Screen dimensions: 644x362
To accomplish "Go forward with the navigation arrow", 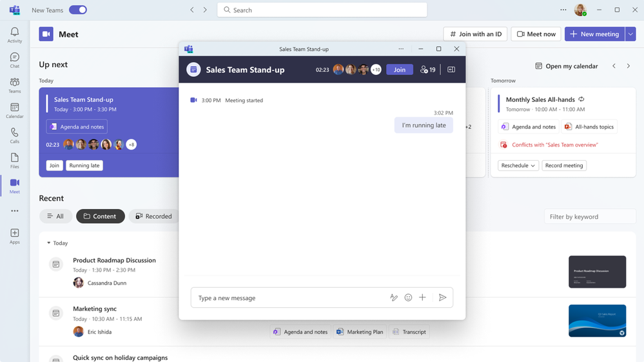I will (x=205, y=10).
